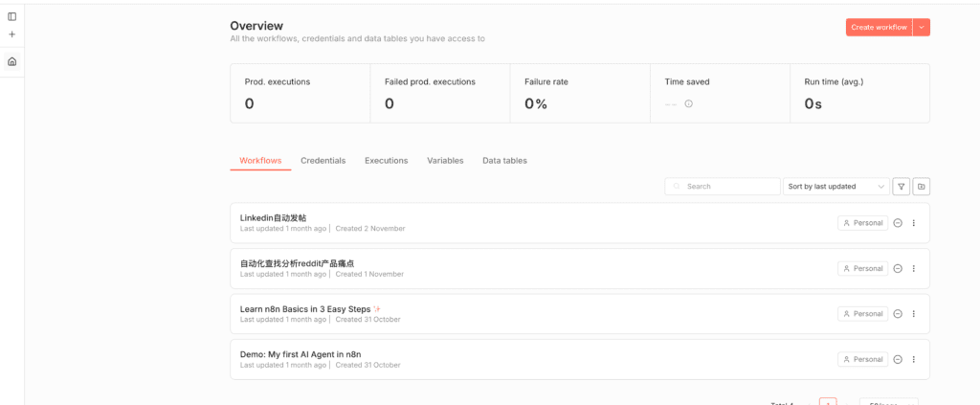Toggle the sidebar collapse icon
This screenshot has height=405, width=980.
(11, 16)
